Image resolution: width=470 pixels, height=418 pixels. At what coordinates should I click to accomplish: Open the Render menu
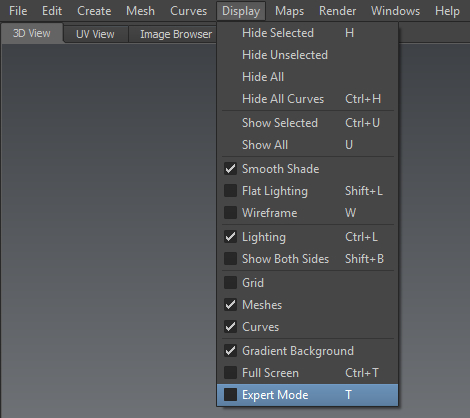click(337, 11)
